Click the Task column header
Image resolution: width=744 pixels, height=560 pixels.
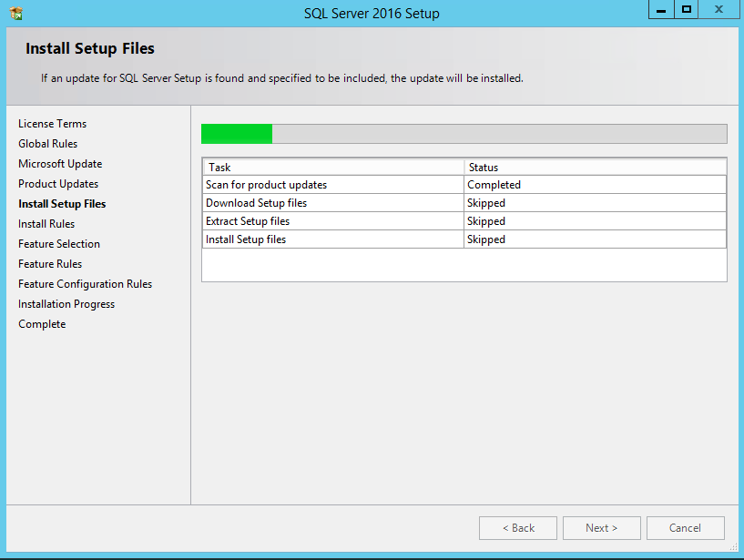(334, 168)
